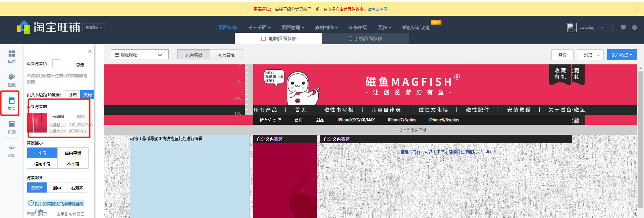Open the messages chat bubble icon
The width and height of the screenshot is (644, 218).
[x=623, y=28]
